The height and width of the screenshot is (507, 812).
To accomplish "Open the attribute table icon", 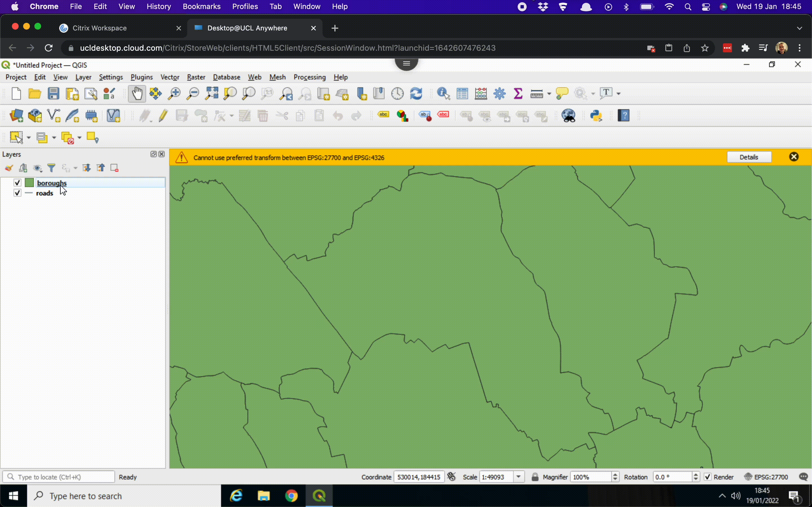I will click(462, 94).
